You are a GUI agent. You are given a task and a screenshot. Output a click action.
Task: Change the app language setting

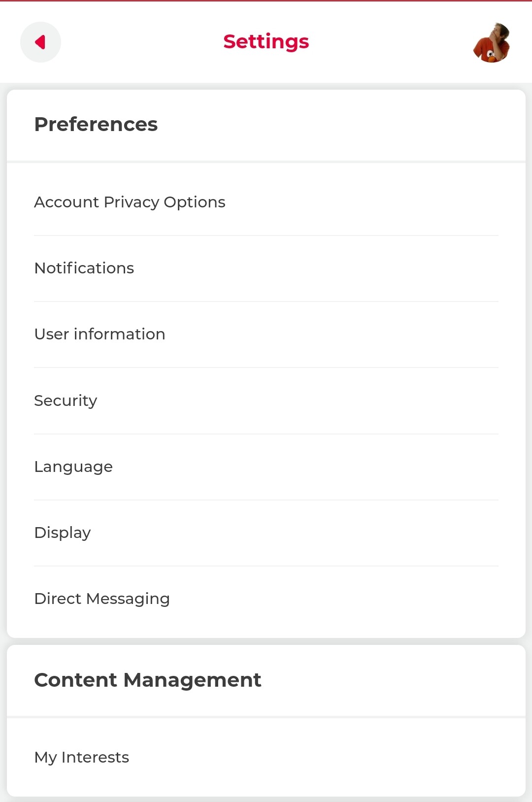click(x=73, y=467)
